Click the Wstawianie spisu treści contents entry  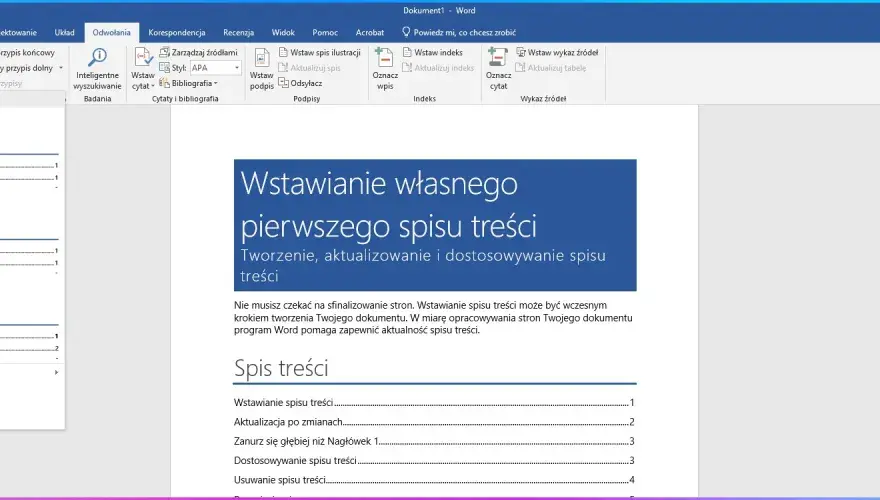434,402
